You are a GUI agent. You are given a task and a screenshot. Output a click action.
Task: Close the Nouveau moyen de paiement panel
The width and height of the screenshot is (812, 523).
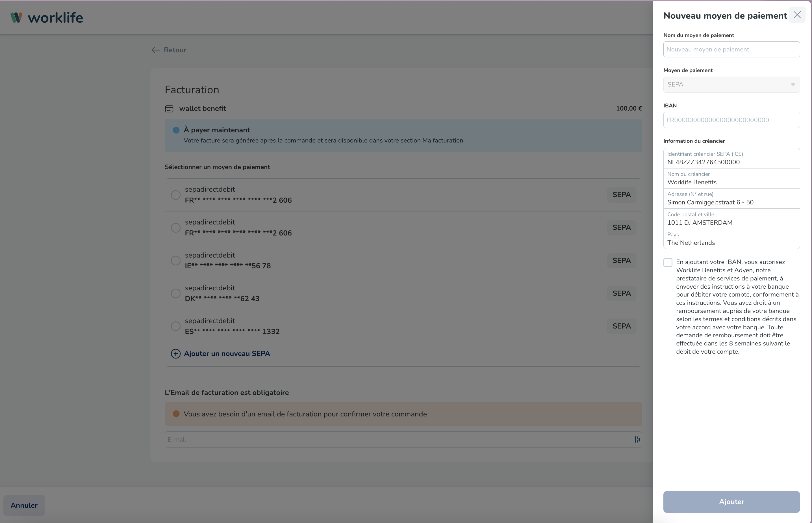pos(797,15)
